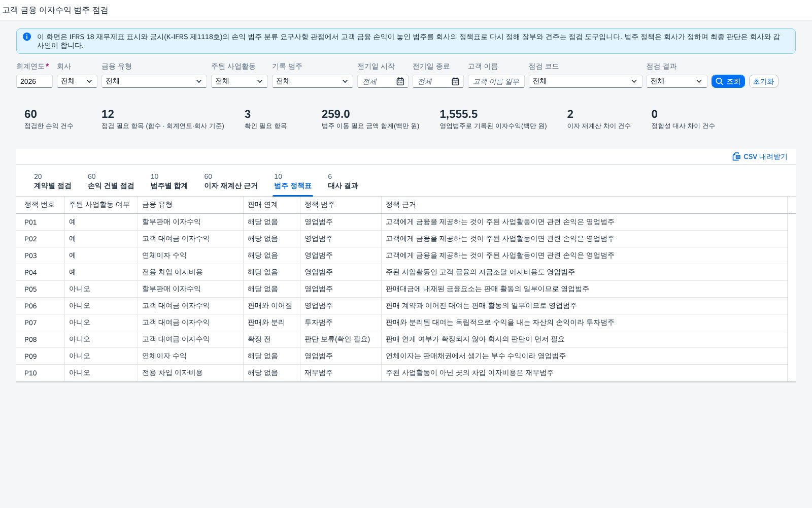This screenshot has width=812, height=508.
Task: Open the 기록 범주 dropdown
Action: pyautogui.click(x=312, y=81)
